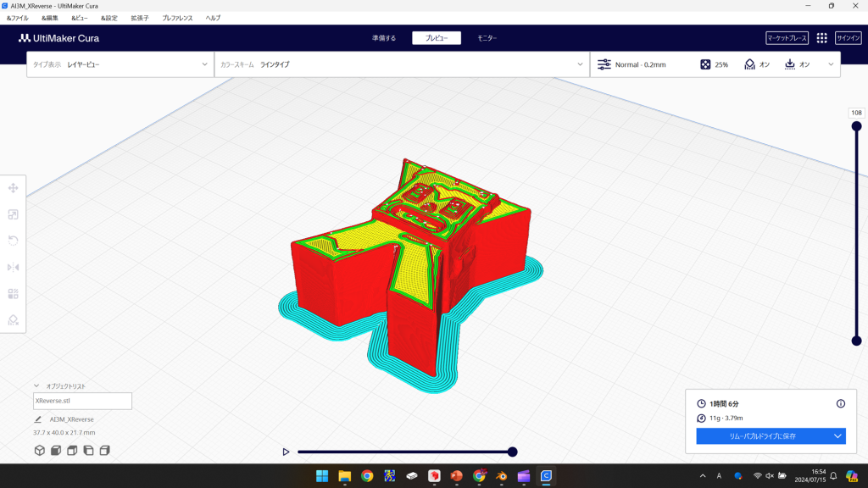Viewport: 868px width, 488px height.
Task: Switch to the 準備する stage tab
Action: pyautogui.click(x=384, y=38)
